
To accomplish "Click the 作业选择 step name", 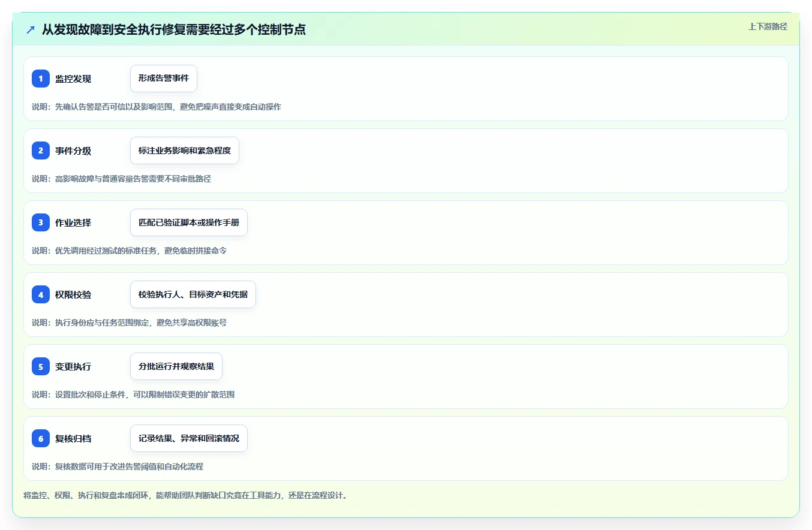I will click(x=73, y=222).
